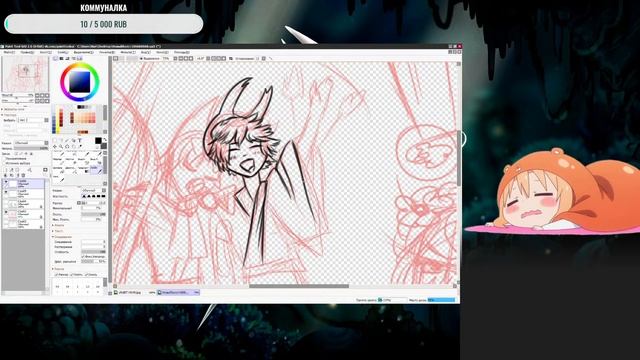The image size is (640, 360).
Task: Hide the Слой5 layer via eye icon
Action: [6, 192]
